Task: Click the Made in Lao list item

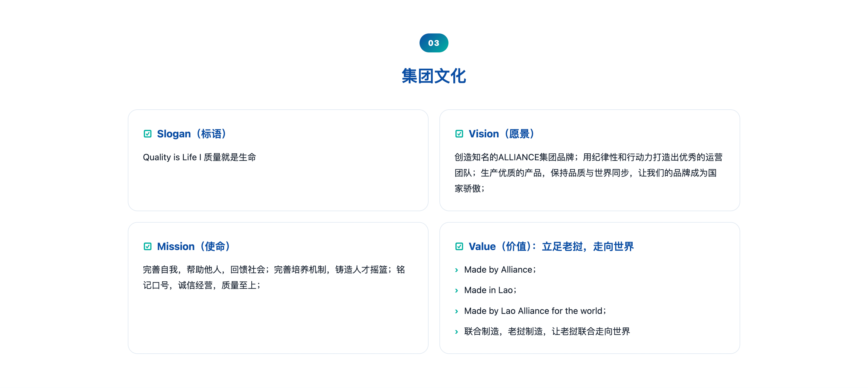Action: coord(491,290)
